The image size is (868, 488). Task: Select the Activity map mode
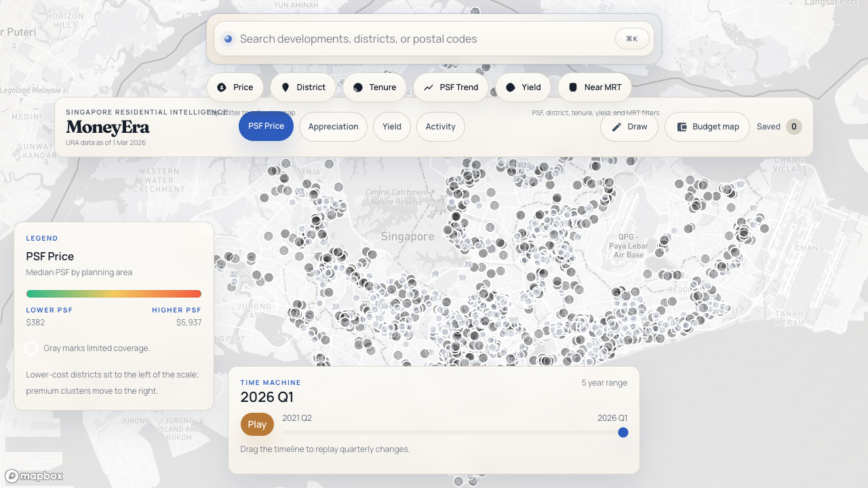point(440,127)
